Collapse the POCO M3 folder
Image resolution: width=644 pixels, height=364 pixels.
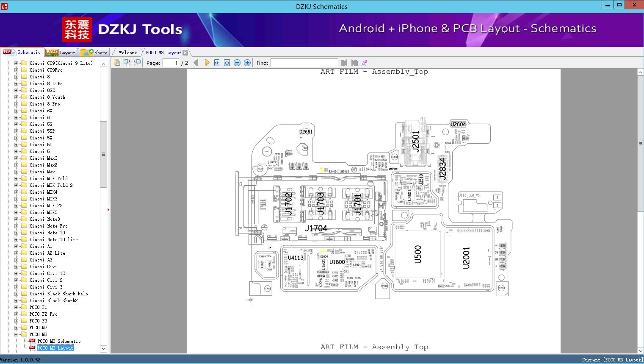17,334
